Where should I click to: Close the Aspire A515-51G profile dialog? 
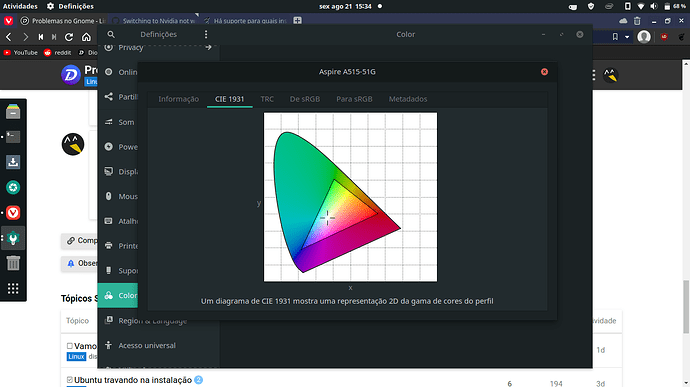coord(544,72)
